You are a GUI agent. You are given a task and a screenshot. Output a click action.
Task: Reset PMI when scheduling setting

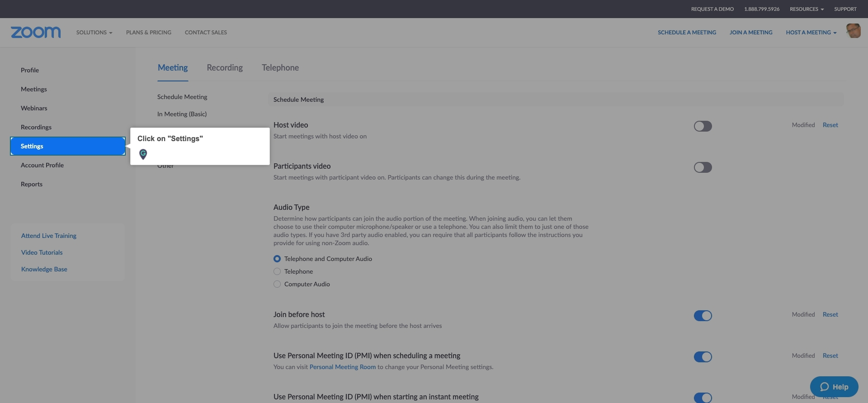(x=830, y=356)
